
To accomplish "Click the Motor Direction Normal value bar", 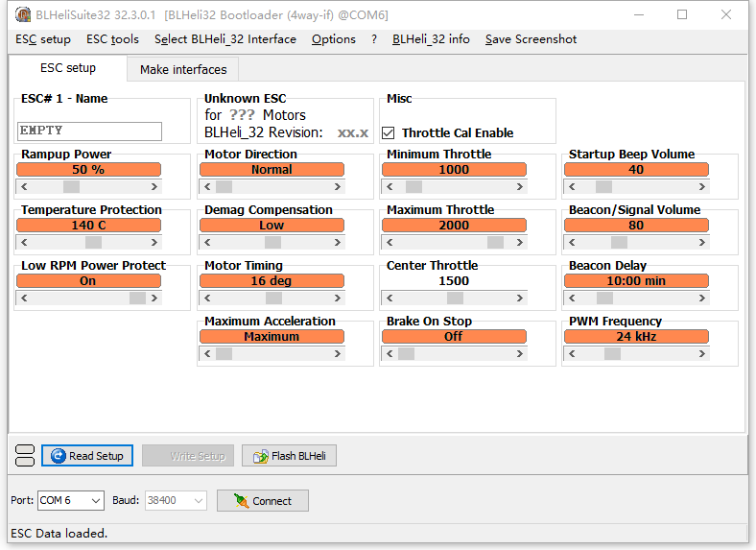I will pos(272,169).
